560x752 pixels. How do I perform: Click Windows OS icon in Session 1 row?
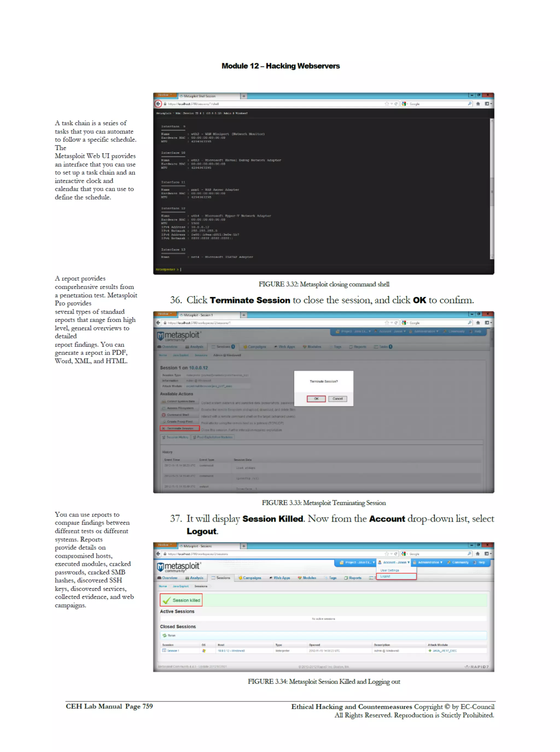[x=204, y=651]
